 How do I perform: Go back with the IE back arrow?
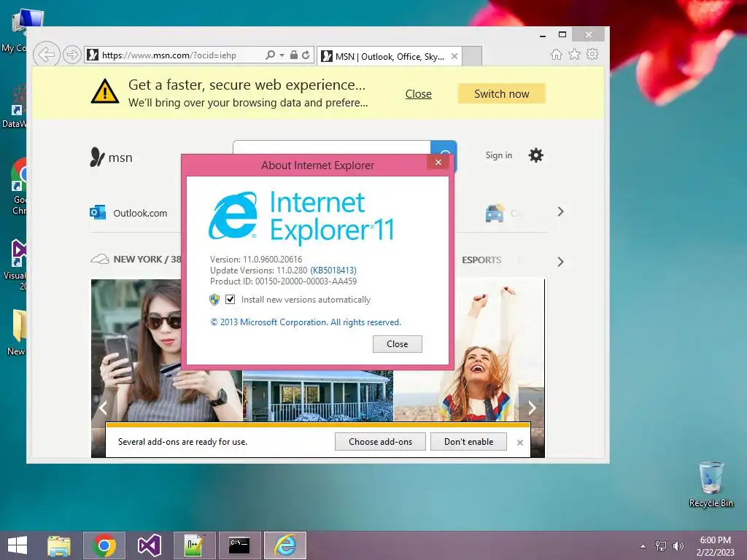(x=46, y=55)
